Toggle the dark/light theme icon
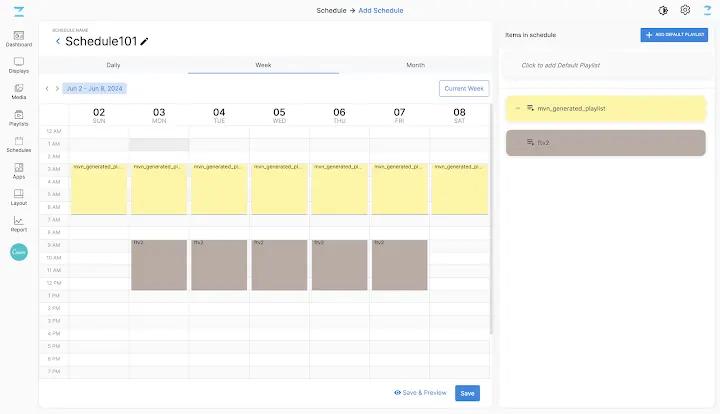Screen dimensions: 720x414 point(663,10)
